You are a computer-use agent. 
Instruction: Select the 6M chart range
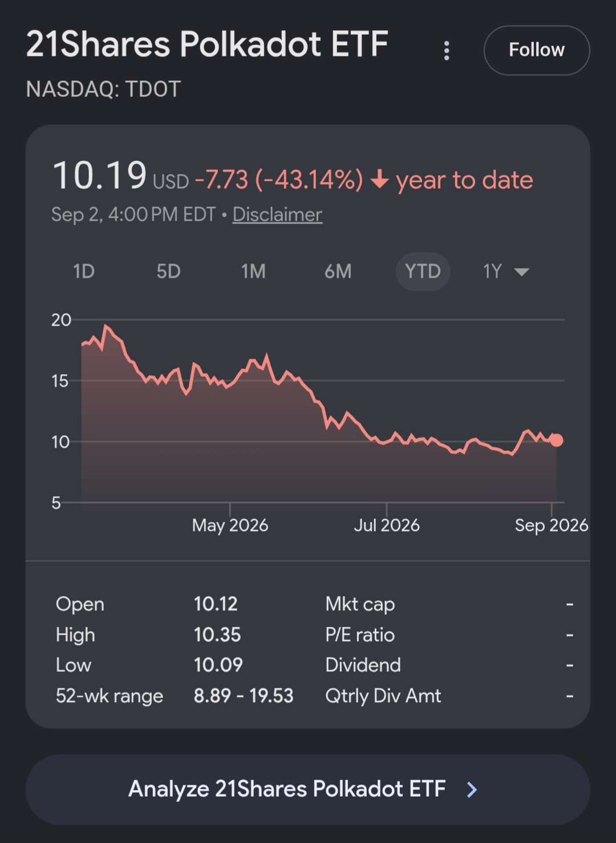pos(338,271)
